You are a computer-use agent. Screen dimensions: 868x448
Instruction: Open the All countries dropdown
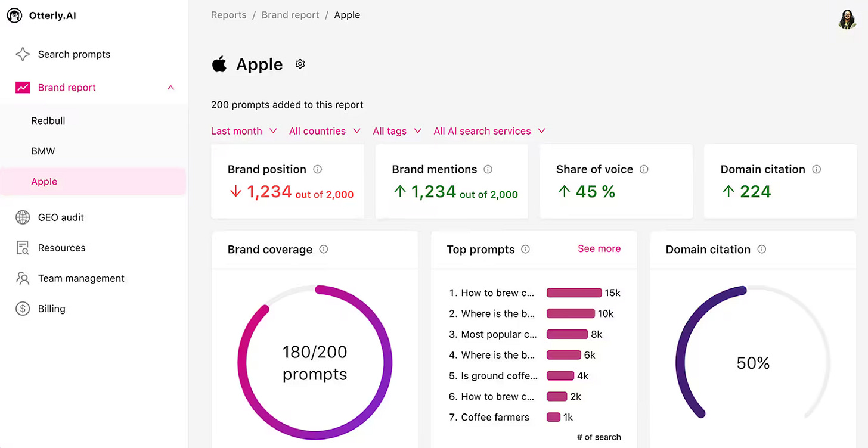324,130
